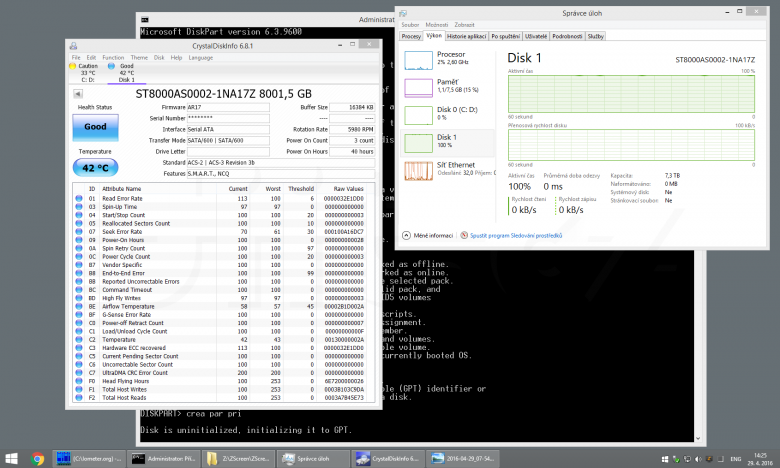Image resolution: width=780 pixels, height=468 pixels.
Task: Switch to CrystalDiskInfo taskbar item
Action: [387, 459]
